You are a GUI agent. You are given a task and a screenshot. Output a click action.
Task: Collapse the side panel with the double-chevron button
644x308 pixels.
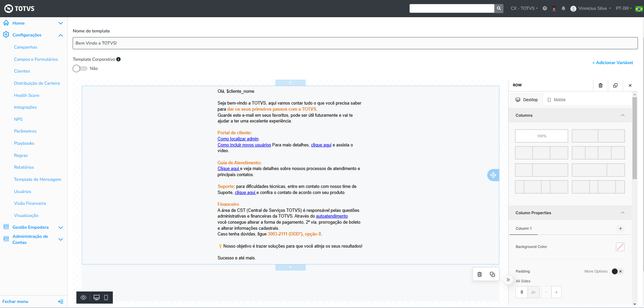click(x=508, y=280)
